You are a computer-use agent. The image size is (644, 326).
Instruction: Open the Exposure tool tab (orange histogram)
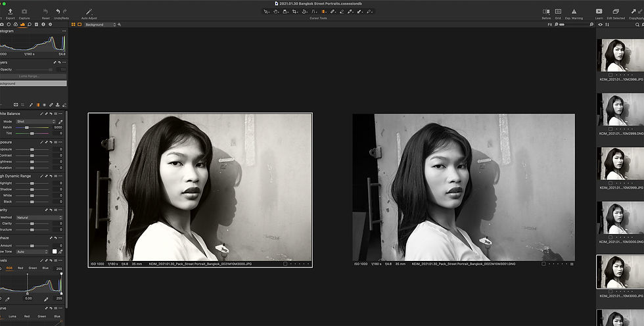(22, 24)
